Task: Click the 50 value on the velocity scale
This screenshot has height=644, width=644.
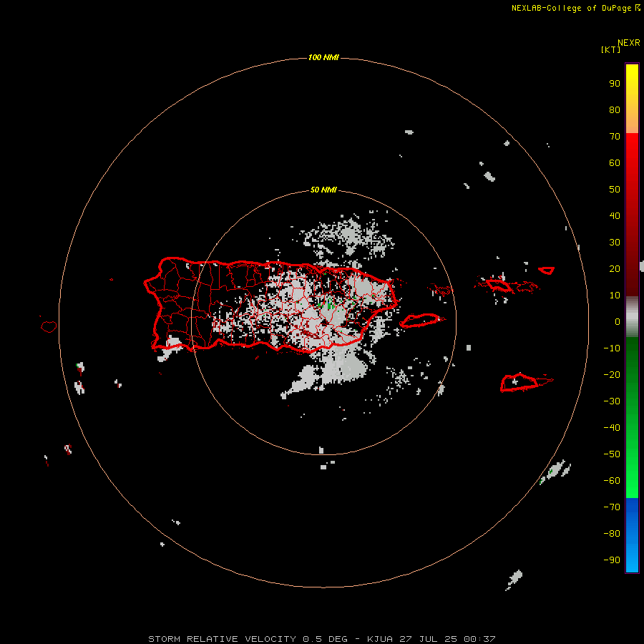Action: click(615, 190)
